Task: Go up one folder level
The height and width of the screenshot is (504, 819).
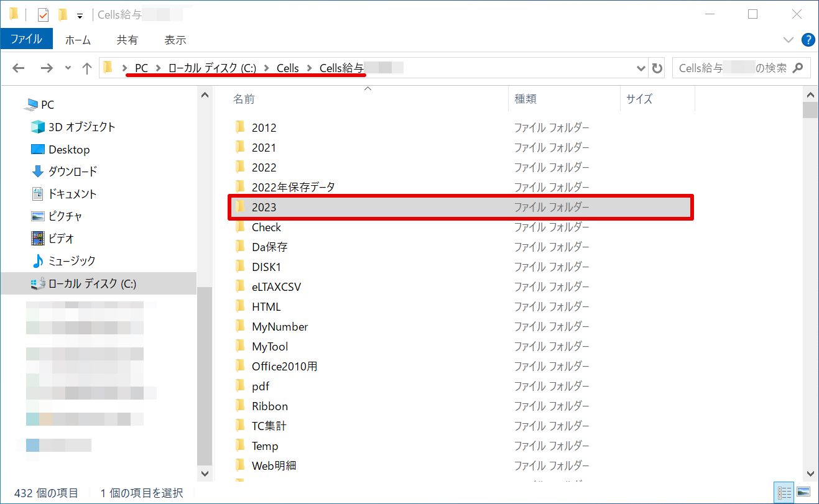Action: pyautogui.click(x=87, y=68)
